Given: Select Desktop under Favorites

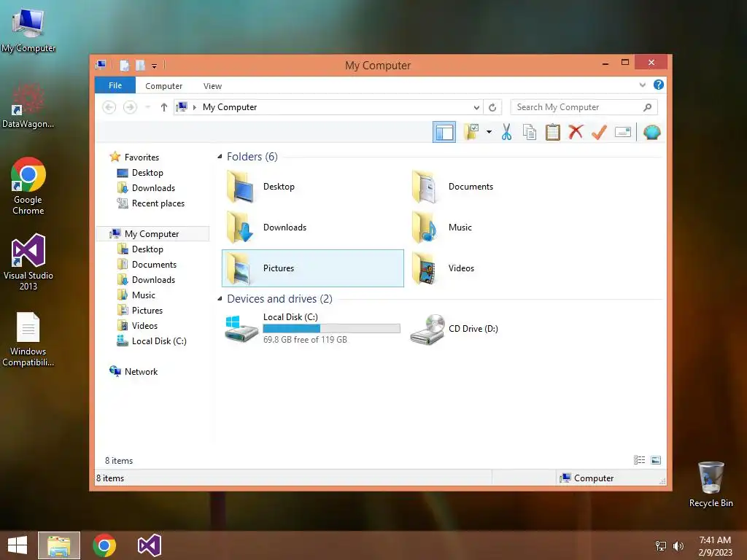Looking at the screenshot, I should 147,172.
